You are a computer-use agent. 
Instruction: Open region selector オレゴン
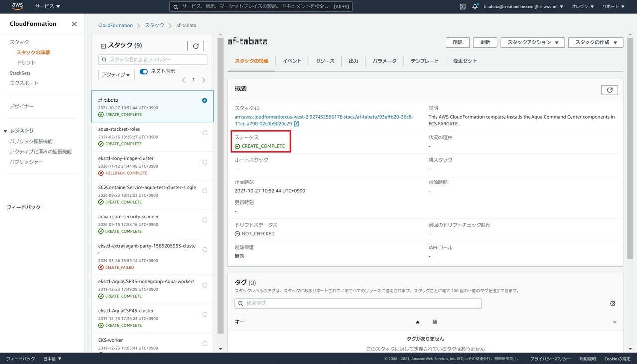pos(583,7)
